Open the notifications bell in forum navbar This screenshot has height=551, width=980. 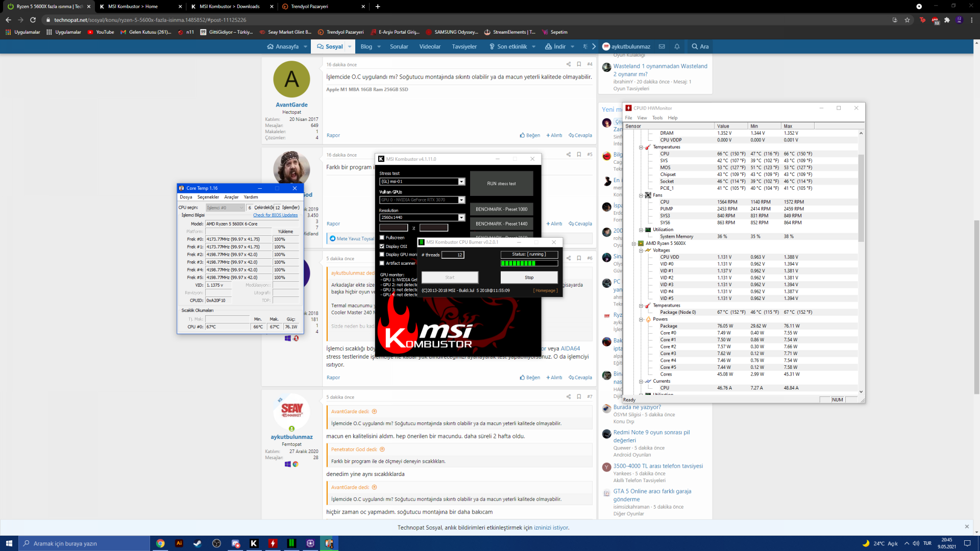pos(677,46)
